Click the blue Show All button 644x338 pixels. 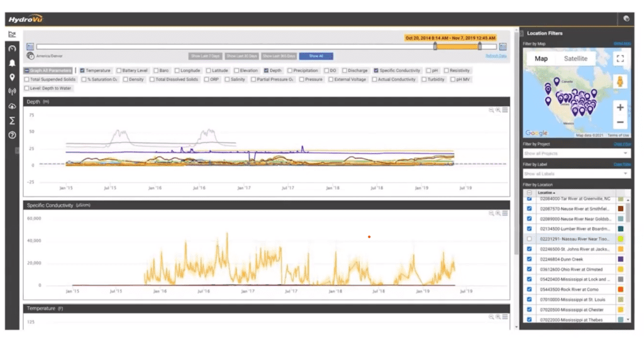tap(316, 56)
